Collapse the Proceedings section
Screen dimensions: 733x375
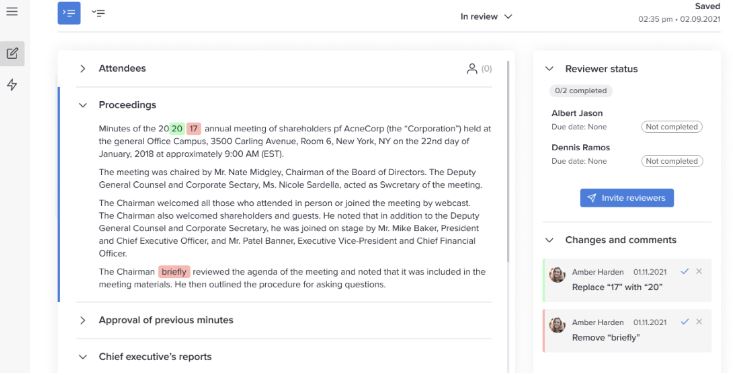[83, 105]
